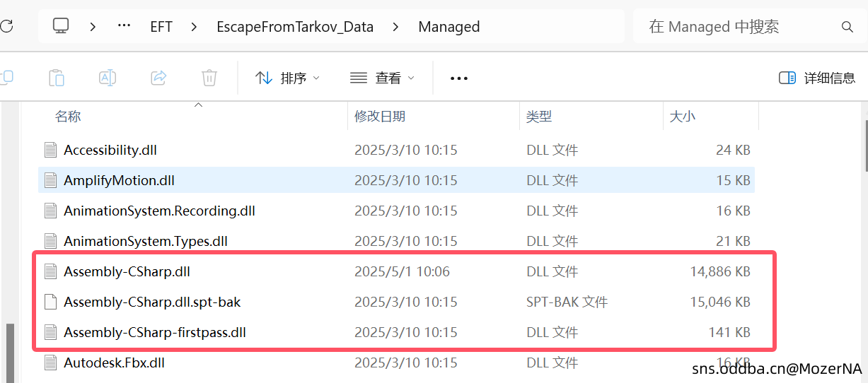Sort by Date modified (修改日期) column
Screen dimensions: 868x383
[x=380, y=117]
